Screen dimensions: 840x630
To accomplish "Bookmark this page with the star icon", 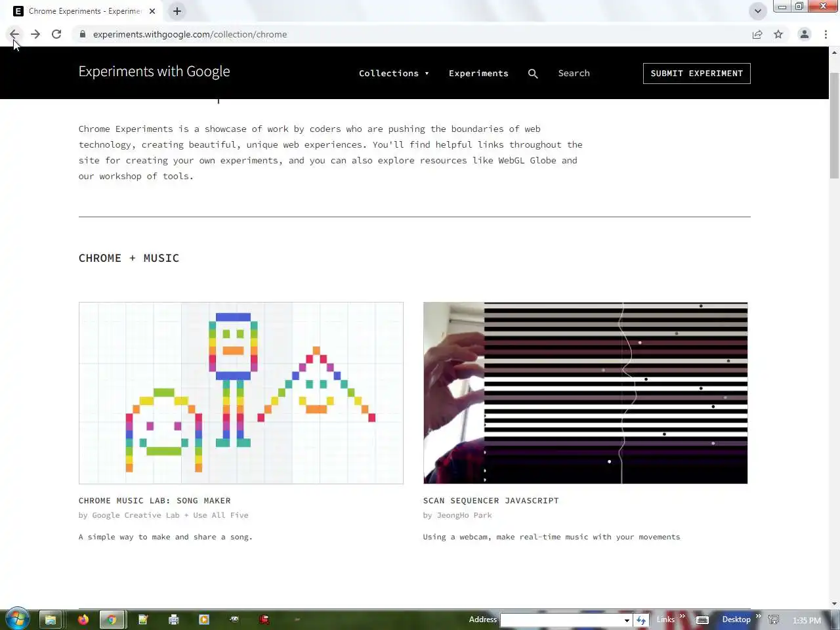I will pyautogui.click(x=778, y=34).
